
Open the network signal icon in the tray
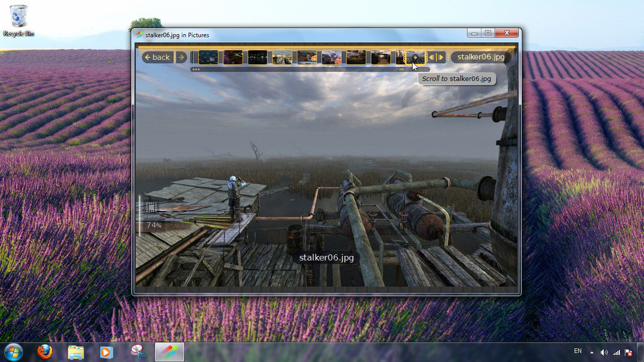coord(616,353)
